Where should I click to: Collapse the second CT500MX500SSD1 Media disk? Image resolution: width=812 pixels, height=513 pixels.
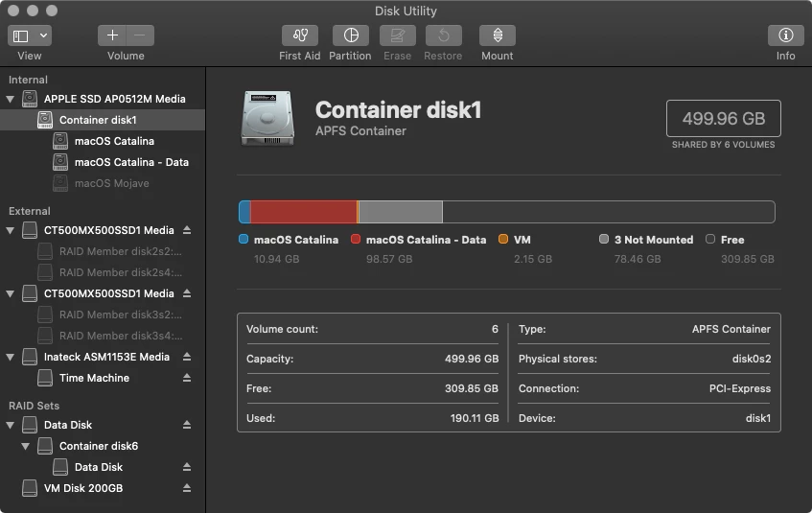pyautogui.click(x=10, y=293)
